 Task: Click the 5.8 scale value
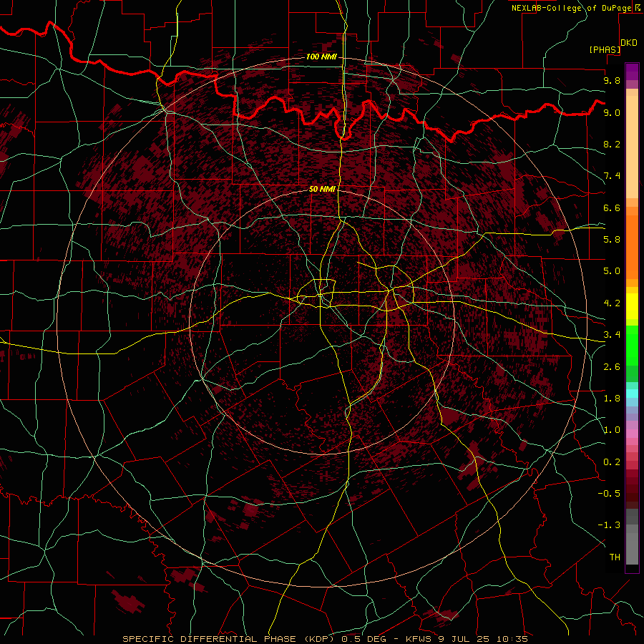click(612, 240)
